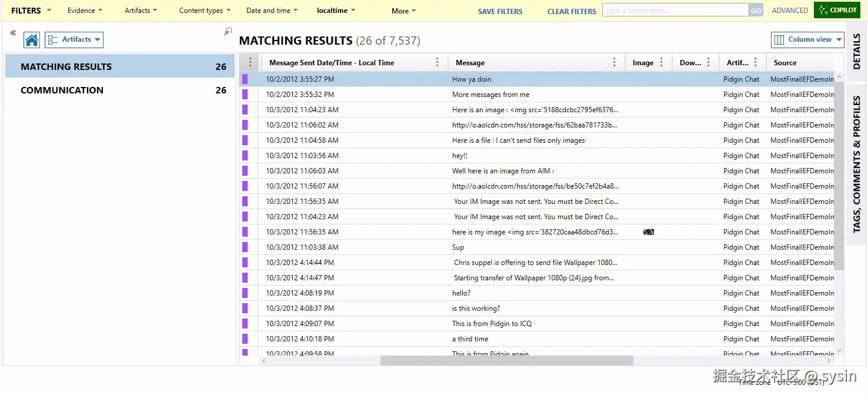The width and height of the screenshot is (868, 396).
Task: Open the Message column menu dots
Action: [x=615, y=62]
